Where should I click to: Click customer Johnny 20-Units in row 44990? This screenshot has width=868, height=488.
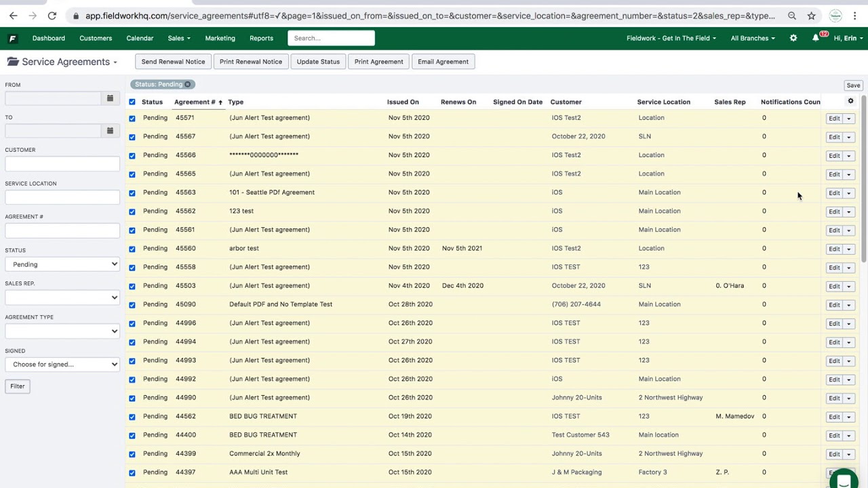576,398
